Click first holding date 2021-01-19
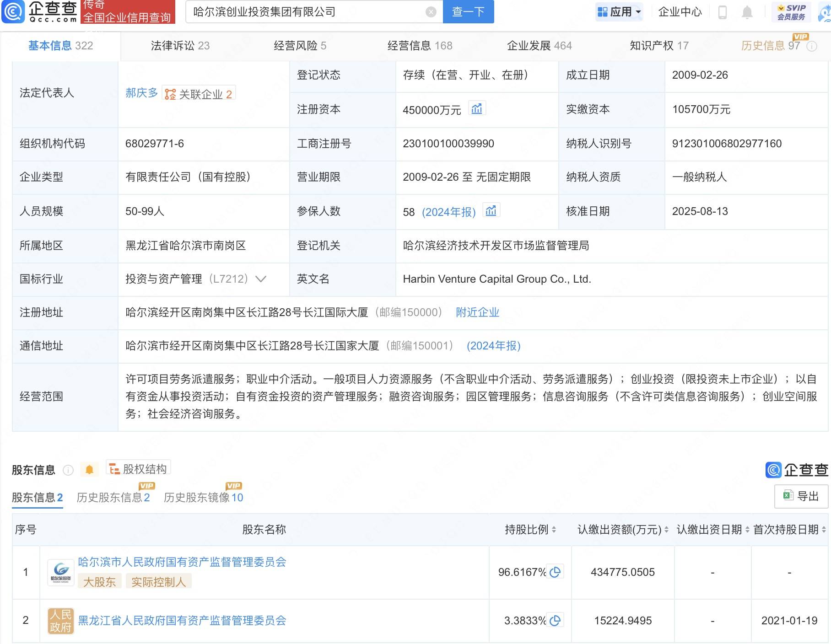The height and width of the screenshot is (644, 831). tap(789, 621)
